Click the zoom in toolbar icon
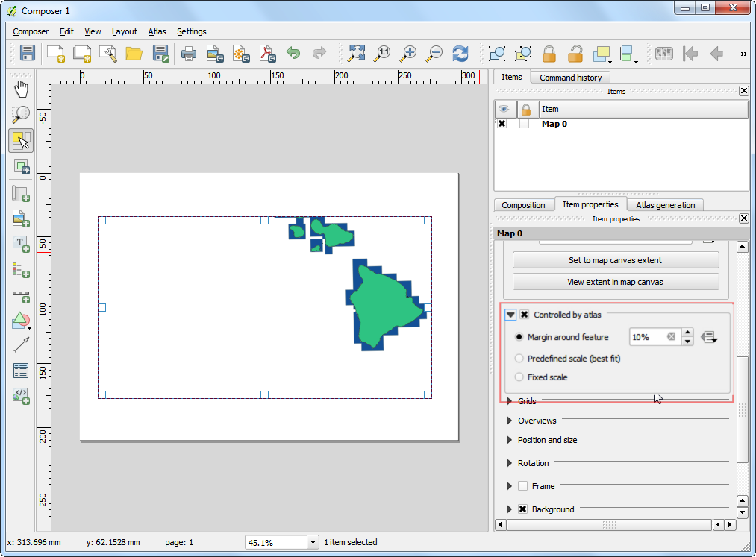 coord(408,53)
